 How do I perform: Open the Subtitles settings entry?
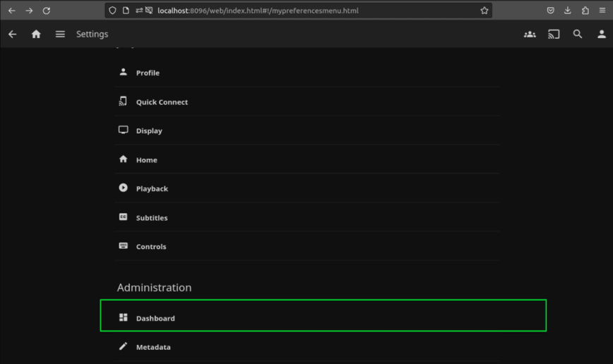click(x=307, y=217)
